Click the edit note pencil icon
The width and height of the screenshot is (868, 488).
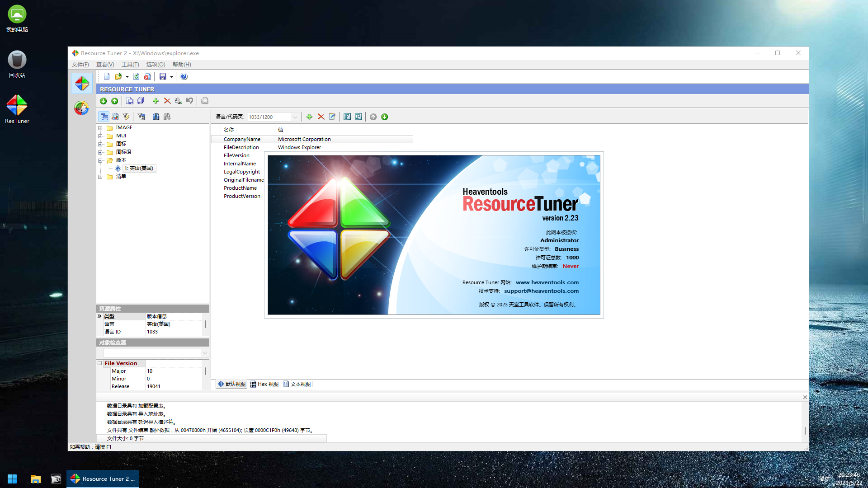tap(332, 117)
